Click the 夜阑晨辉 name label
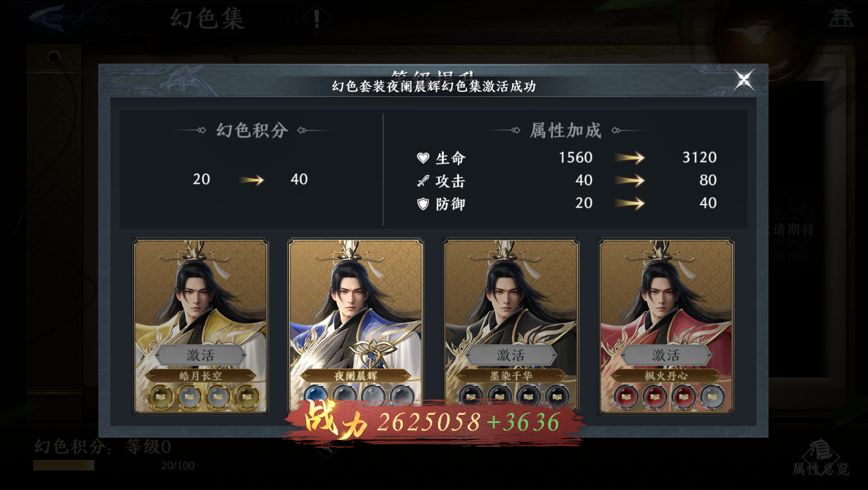Image resolution: width=868 pixels, height=490 pixels. (x=355, y=376)
